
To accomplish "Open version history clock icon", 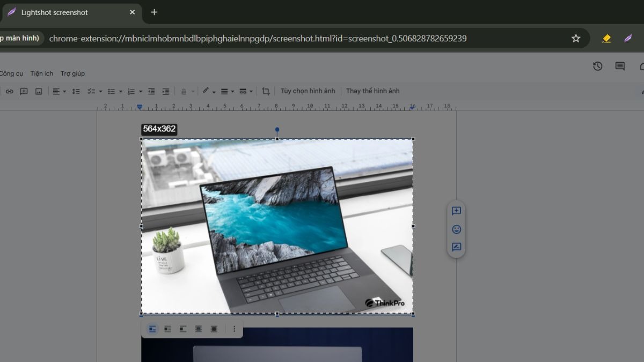I will point(597,66).
